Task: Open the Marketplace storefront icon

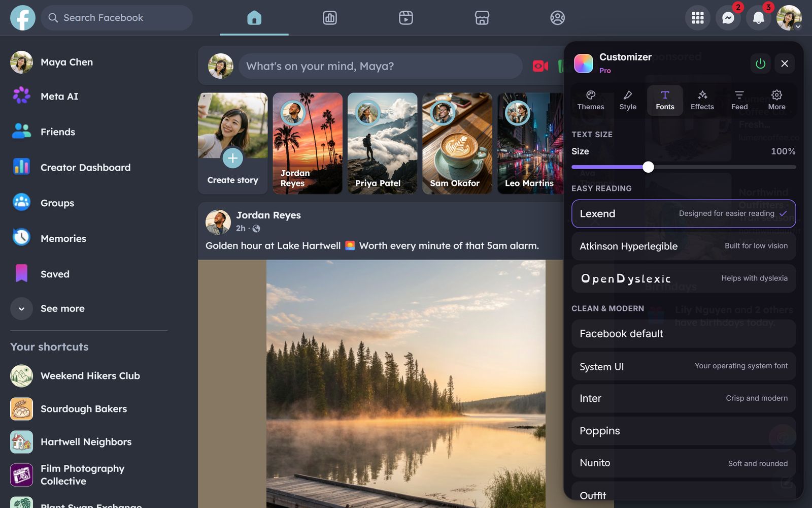Action: click(482, 18)
